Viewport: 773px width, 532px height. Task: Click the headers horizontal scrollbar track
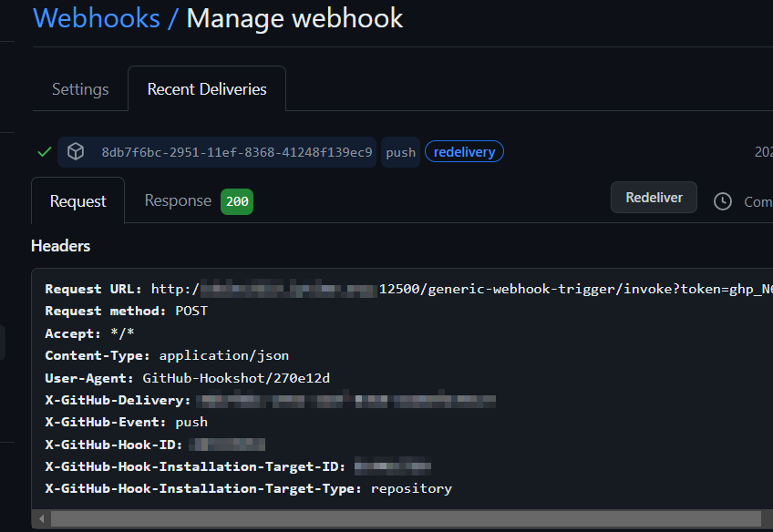pyautogui.click(x=406, y=518)
